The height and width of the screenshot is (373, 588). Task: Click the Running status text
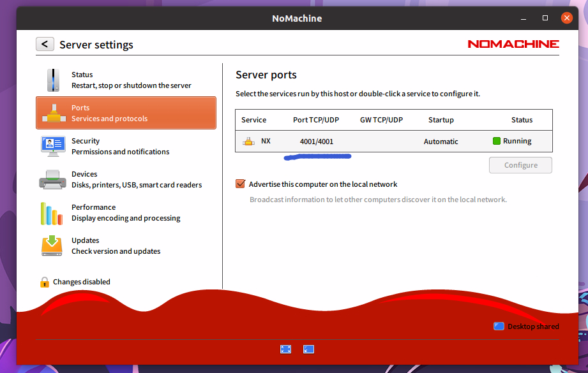click(x=517, y=141)
